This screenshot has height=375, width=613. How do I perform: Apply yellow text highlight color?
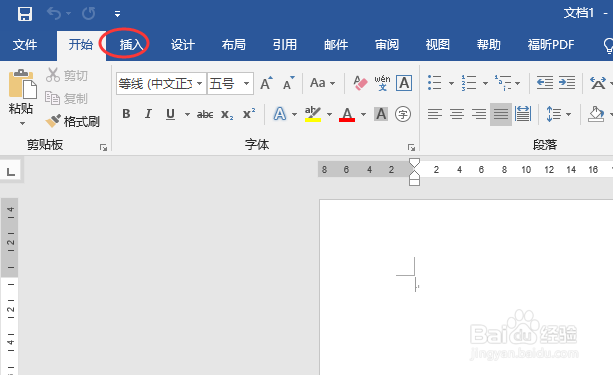[x=313, y=114]
